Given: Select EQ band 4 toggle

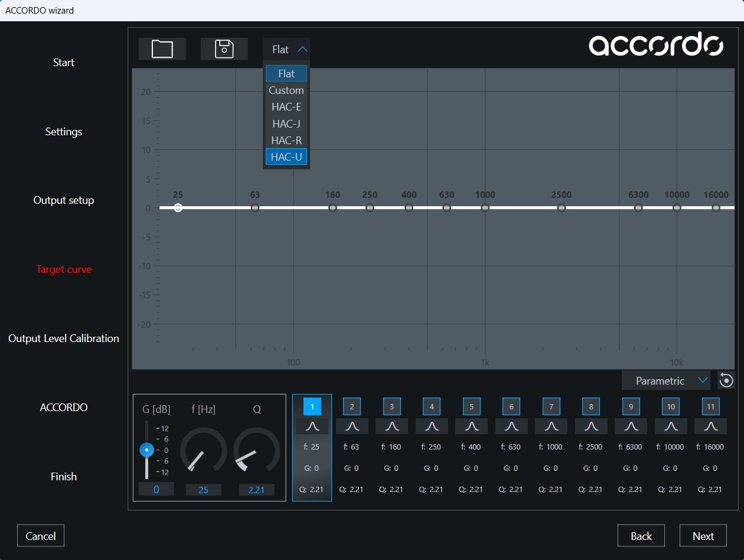Looking at the screenshot, I should pyautogui.click(x=432, y=406).
